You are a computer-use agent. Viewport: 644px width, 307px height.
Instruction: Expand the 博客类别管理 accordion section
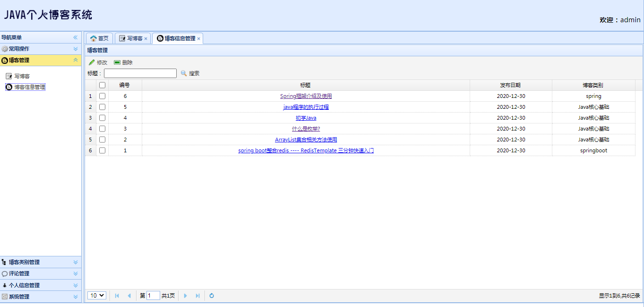(76, 262)
